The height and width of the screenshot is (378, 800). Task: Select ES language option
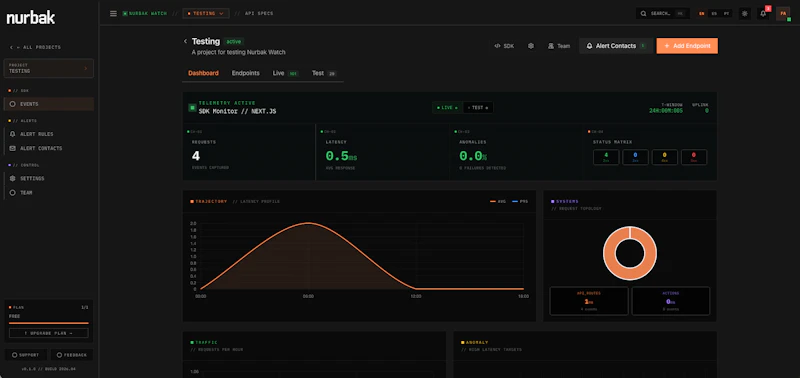click(714, 14)
